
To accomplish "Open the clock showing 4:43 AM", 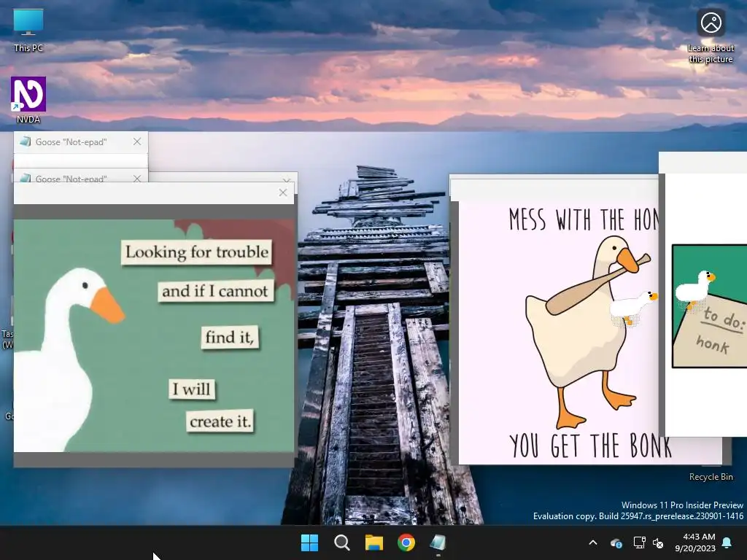I will [695, 542].
